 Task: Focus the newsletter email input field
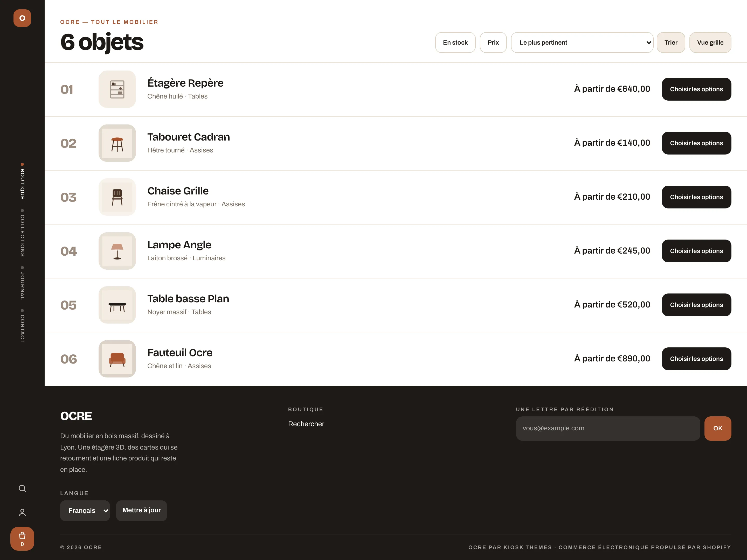tap(608, 428)
